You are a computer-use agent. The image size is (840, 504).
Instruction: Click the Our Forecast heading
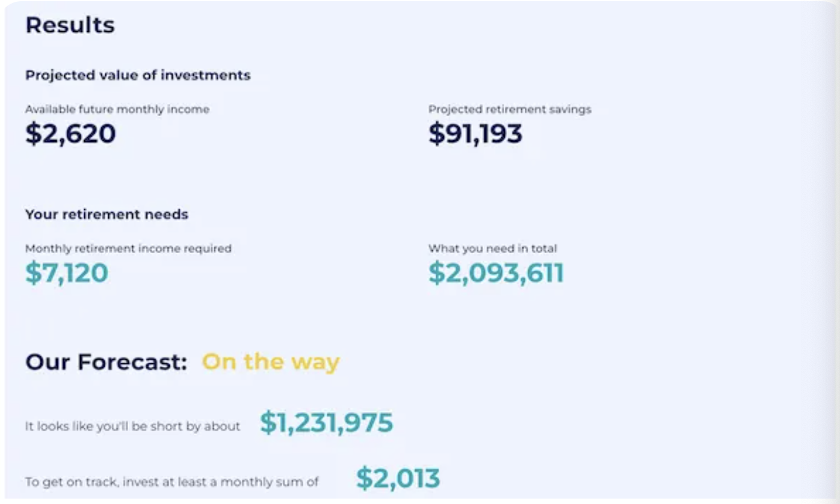[107, 362]
